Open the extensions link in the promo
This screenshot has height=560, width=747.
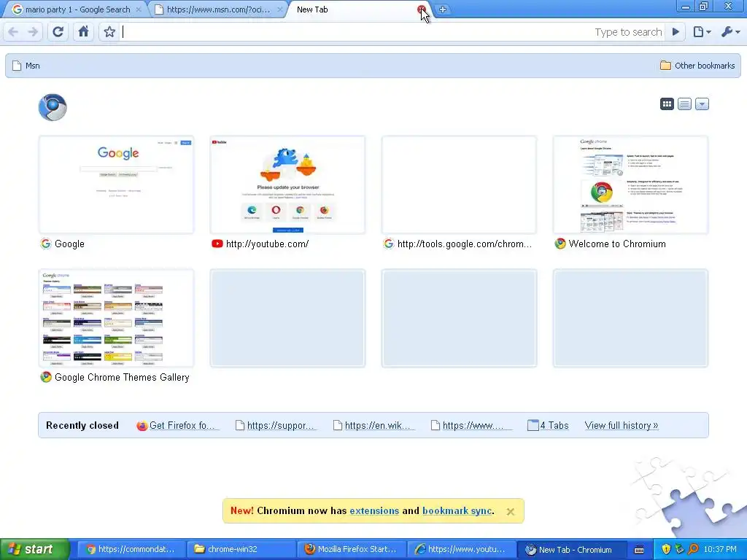[x=374, y=510]
